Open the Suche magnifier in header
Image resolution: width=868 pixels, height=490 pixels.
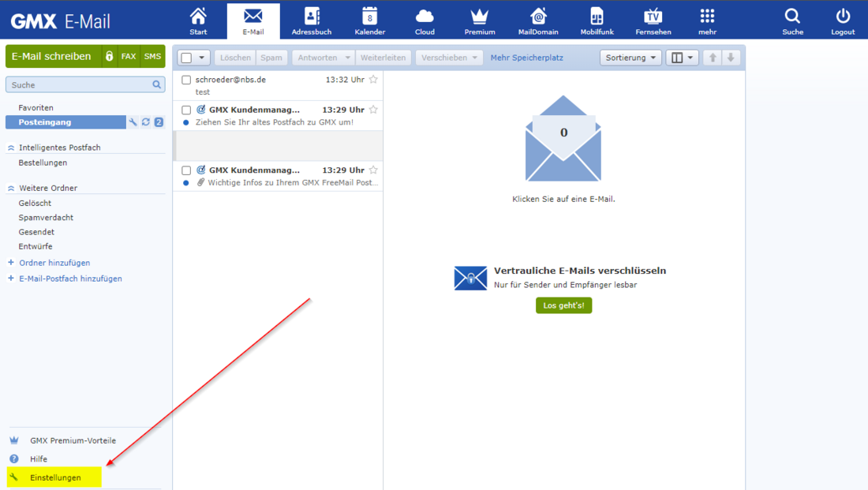click(x=793, y=21)
